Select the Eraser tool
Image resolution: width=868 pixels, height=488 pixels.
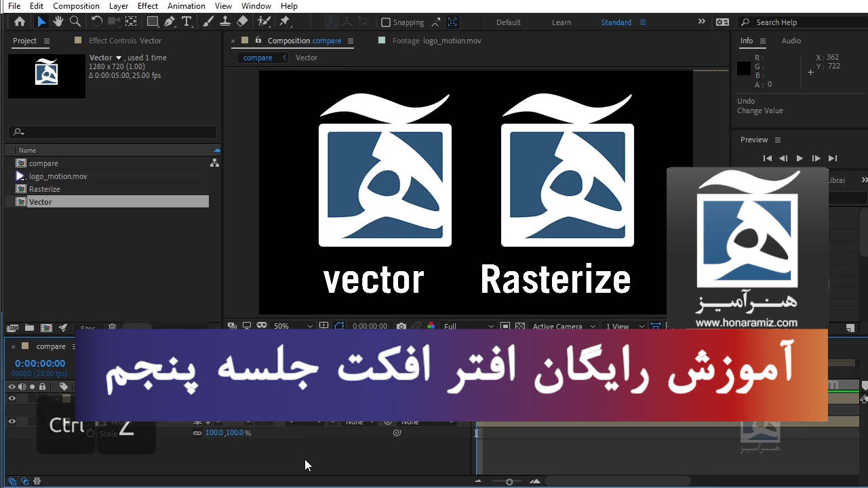(x=241, y=22)
